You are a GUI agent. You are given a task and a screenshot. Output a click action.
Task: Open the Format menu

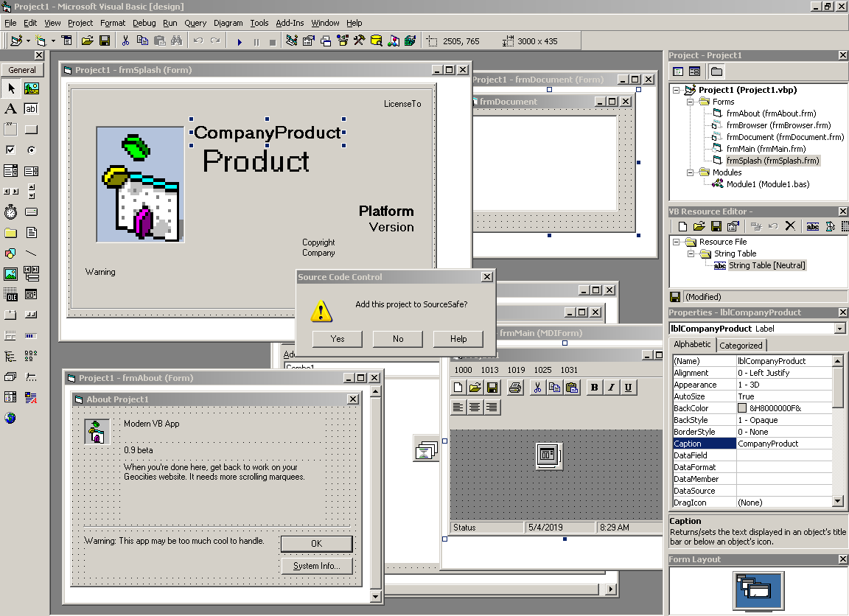(113, 23)
